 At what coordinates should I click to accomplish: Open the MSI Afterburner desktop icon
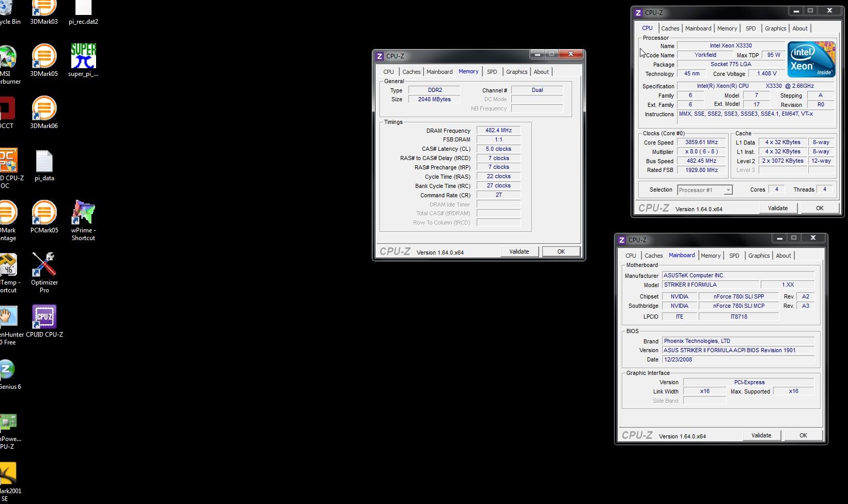click(x=9, y=65)
